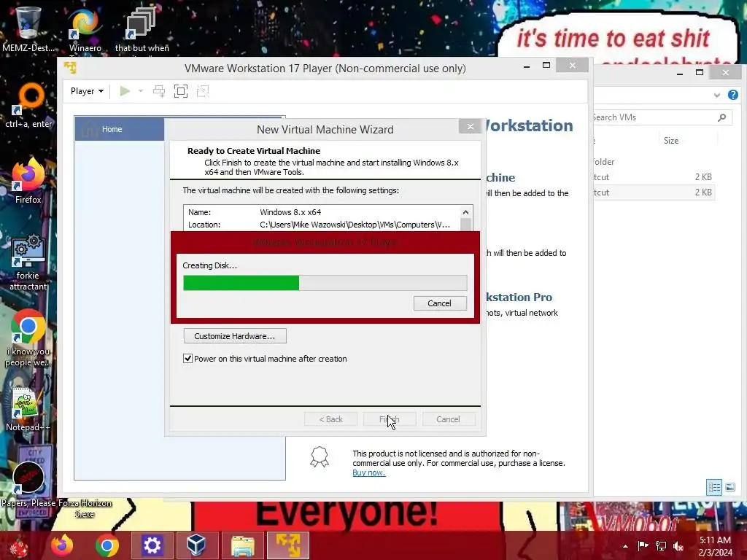Click the green Power On play icon
The width and height of the screenshot is (747, 560).
click(125, 91)
